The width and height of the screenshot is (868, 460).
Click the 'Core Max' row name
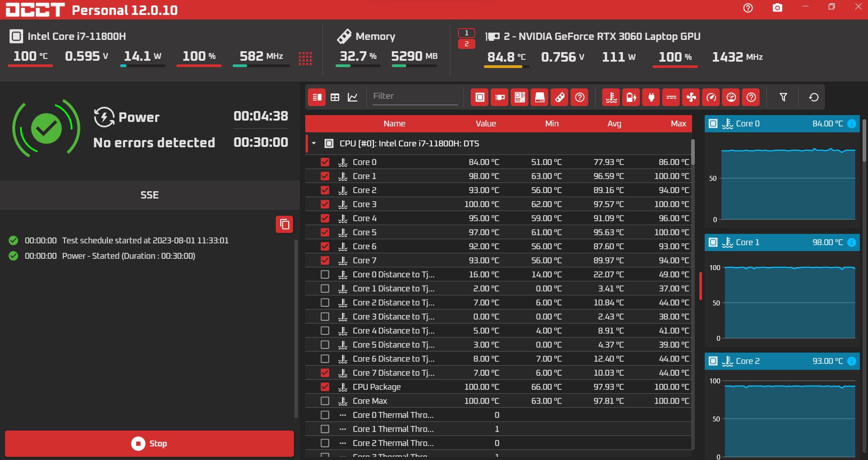(370, 401)
